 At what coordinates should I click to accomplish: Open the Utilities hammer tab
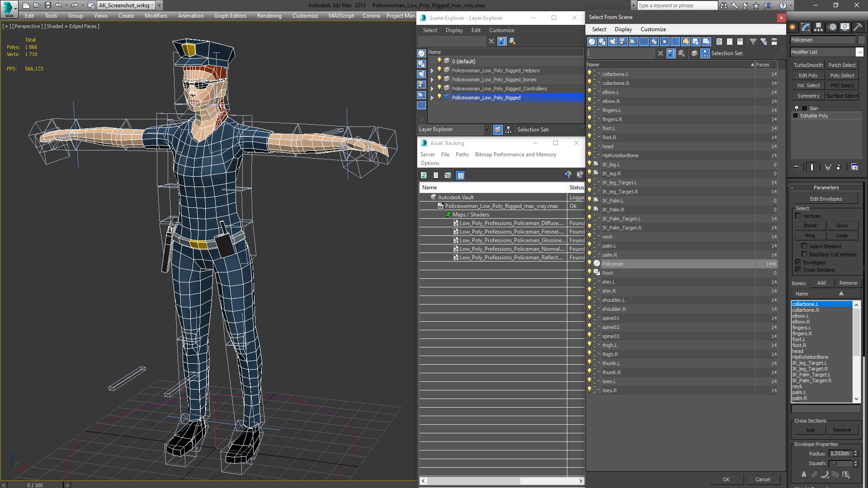click(x=858, y=28)
